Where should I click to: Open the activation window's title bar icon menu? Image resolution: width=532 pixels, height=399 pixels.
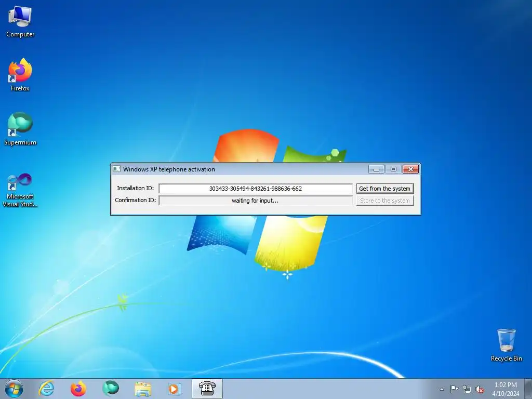116,169
